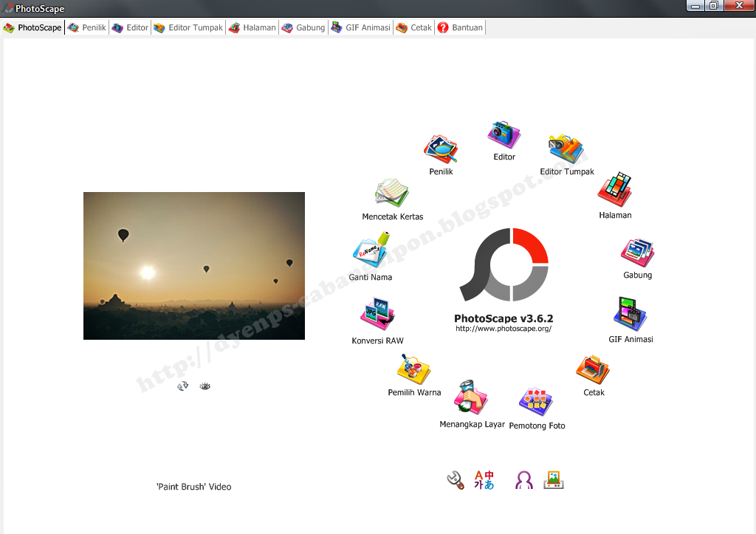
Task: Click the Menangkap Layar label
Action: pyautogui.click(x=472, y=424)
